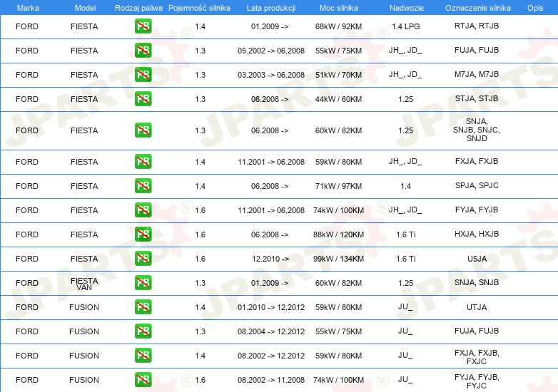Select the engine code cell SNJA, SNJB, SNJC, SNJD
Screen dimensions: 558x392
pyautogui.click(x=477, y=130)
